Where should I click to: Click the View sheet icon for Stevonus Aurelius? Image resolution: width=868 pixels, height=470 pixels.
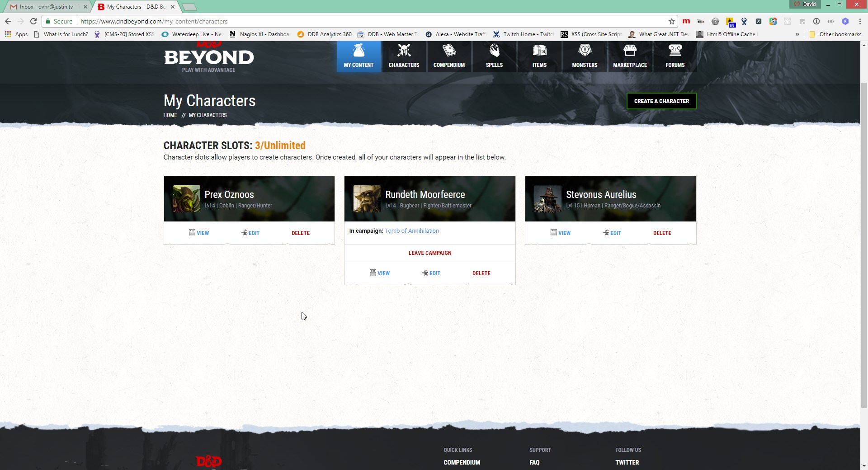pos(554,232)
